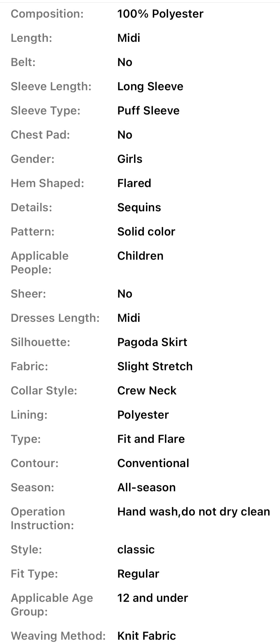Select the "Sleeve Length:" label
The height and width of the screenshot is (644, 280).
51,86
